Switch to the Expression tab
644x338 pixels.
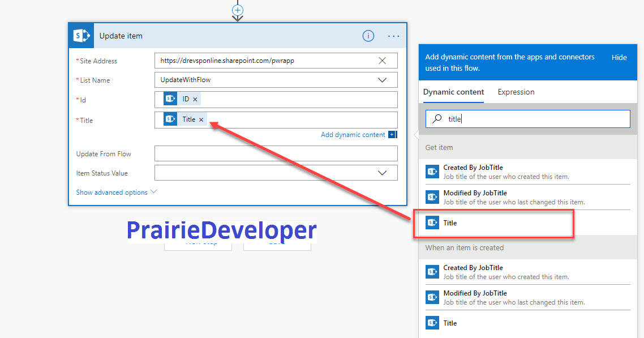point(516,92)
